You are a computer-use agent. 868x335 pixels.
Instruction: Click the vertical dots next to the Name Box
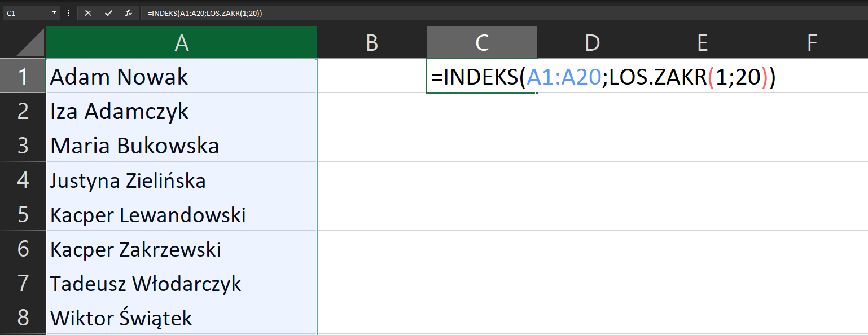coord(68,12)
